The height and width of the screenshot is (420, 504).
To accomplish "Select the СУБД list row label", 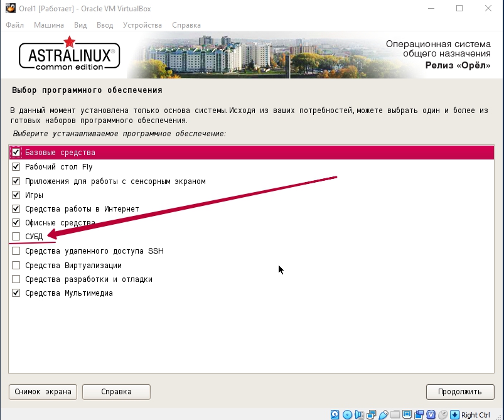I will click(x=34, y=237).
